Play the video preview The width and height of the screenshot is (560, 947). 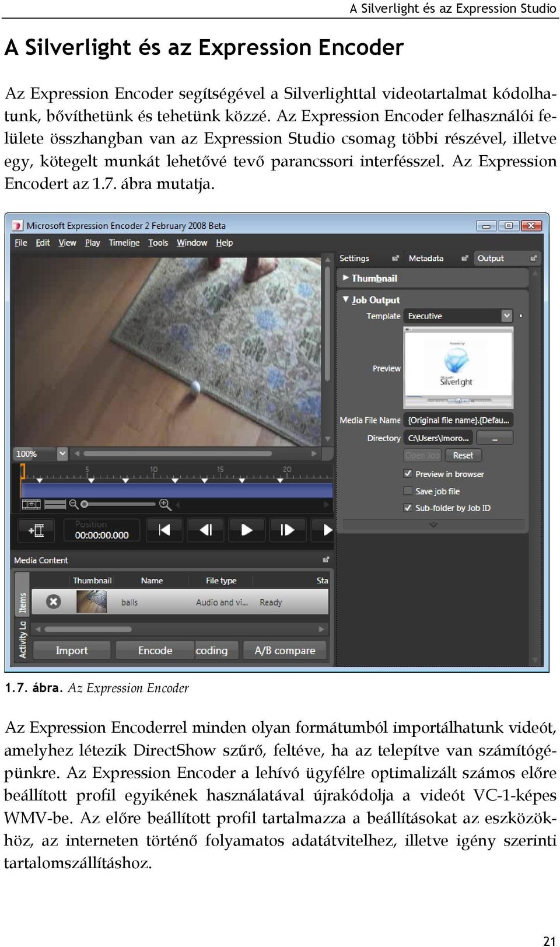(x=246, y=530)
